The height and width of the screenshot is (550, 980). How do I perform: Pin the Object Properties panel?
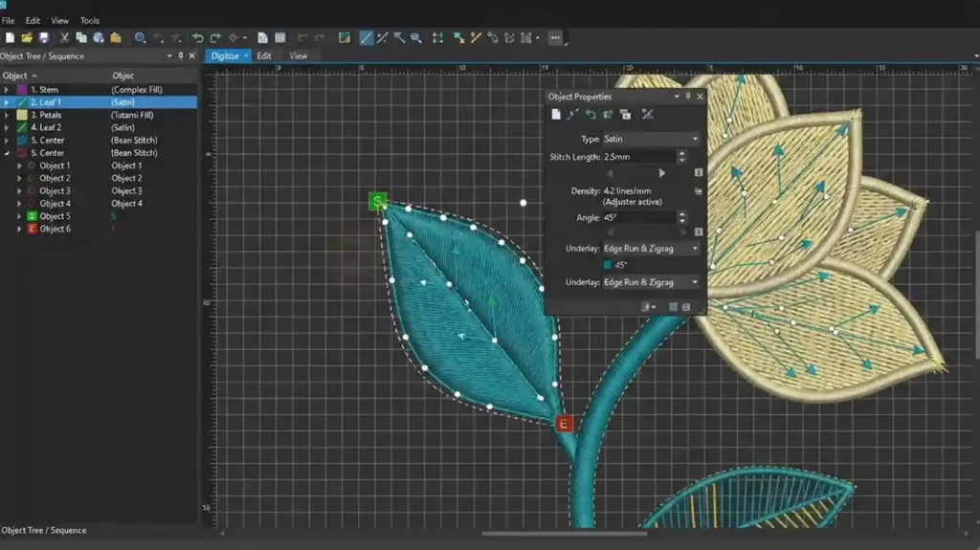click(x=688, y=97)
